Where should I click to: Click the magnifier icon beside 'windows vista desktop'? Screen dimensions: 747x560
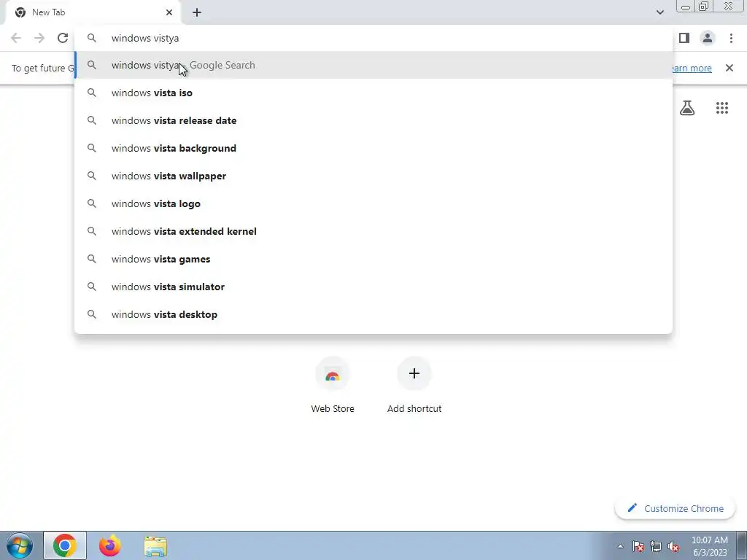[x=92, y=314]
